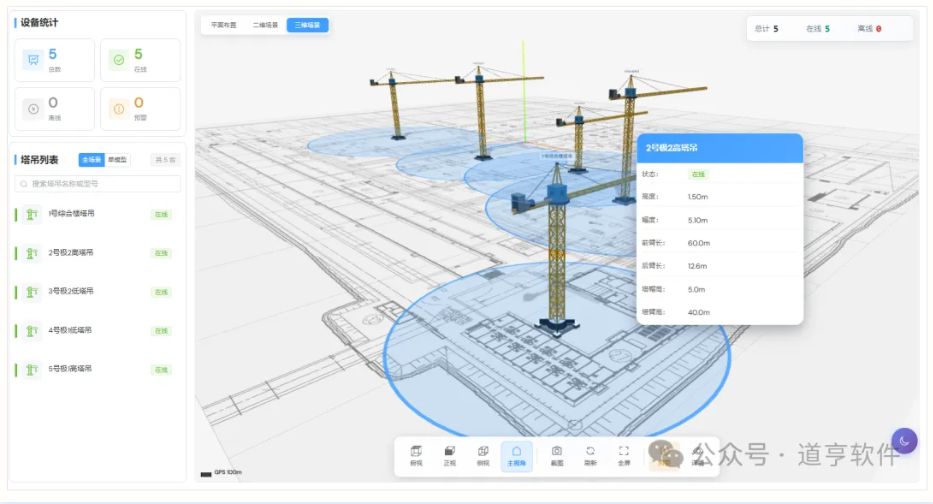Image resolution: width=933 pixels, height=504 pixels.
Task: Click the 共5台 count badge
Action: click(x=165, y=159)
